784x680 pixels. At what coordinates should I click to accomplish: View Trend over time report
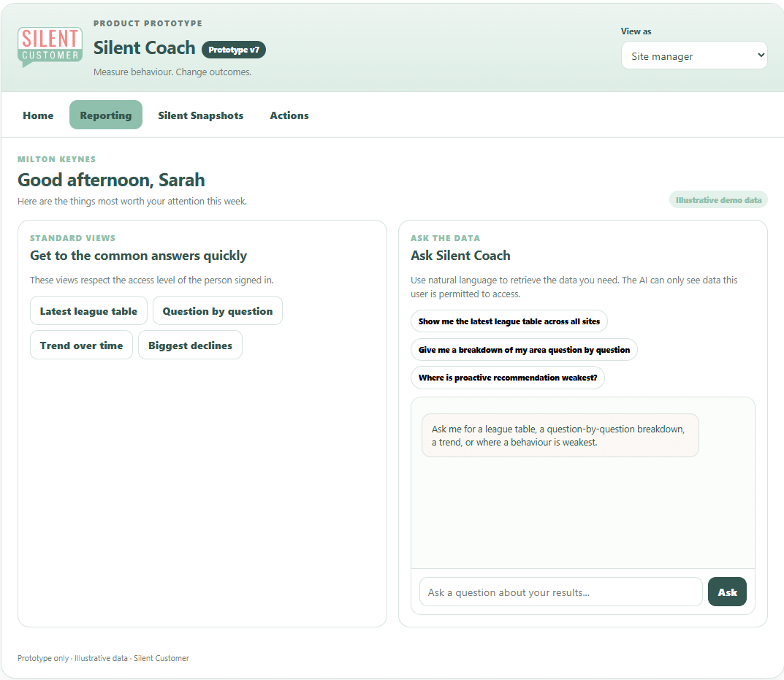tap(82, 345)
